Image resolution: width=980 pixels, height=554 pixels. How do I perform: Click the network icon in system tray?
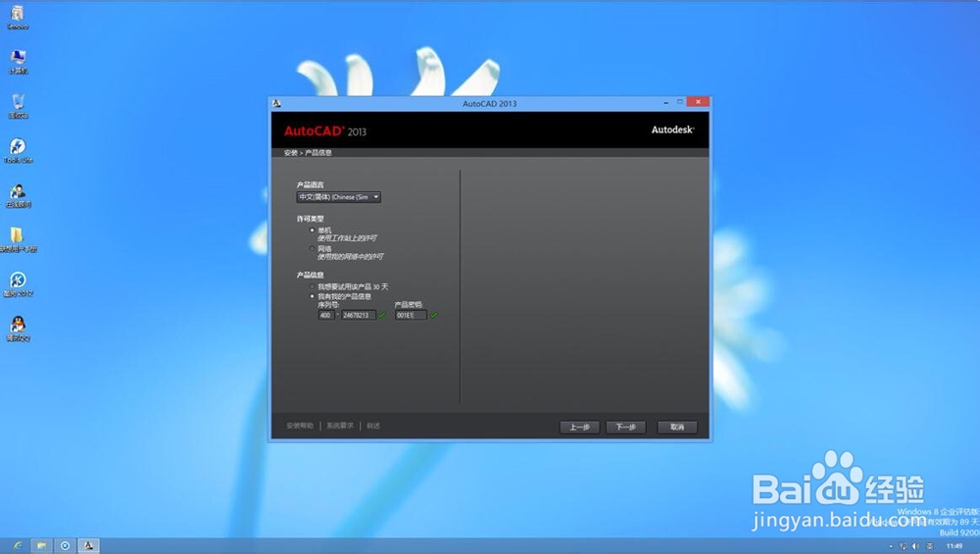pos(904,546)
